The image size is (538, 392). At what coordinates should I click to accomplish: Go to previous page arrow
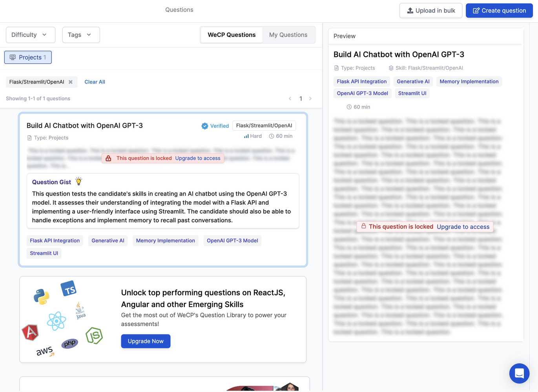[x=290, y=99]
